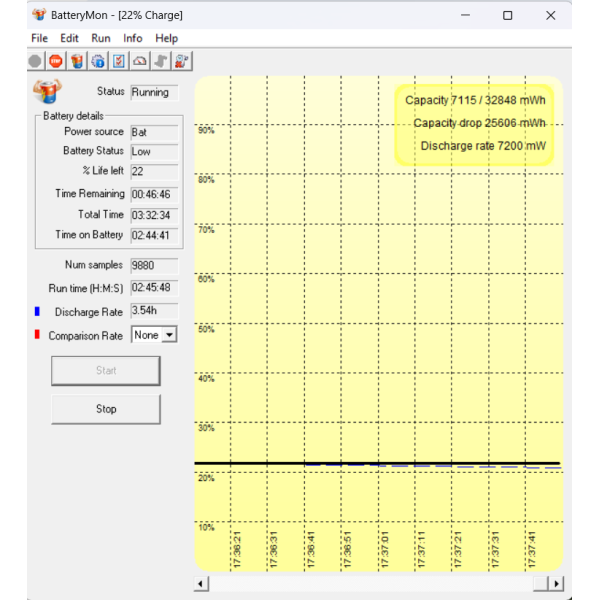Open the Edit menu
Viewport: 600px width, 600px height.
point(69,38)
